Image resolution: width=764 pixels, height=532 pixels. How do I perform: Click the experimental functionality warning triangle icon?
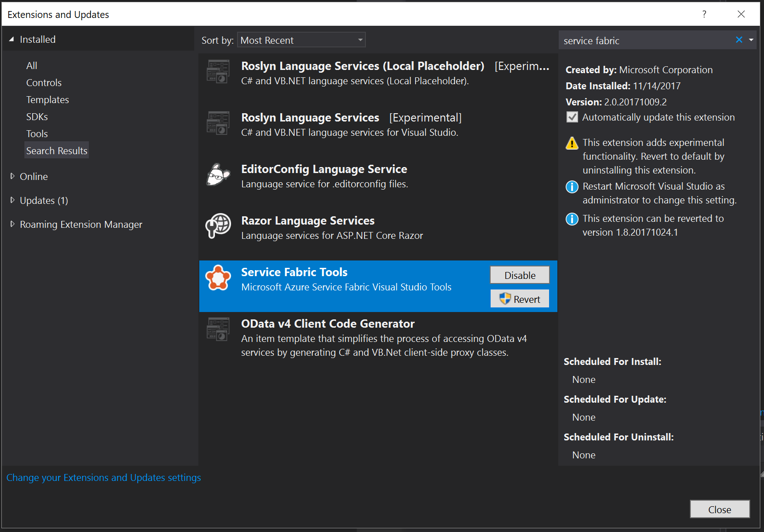pyautogui.click(x=571, y=143)
